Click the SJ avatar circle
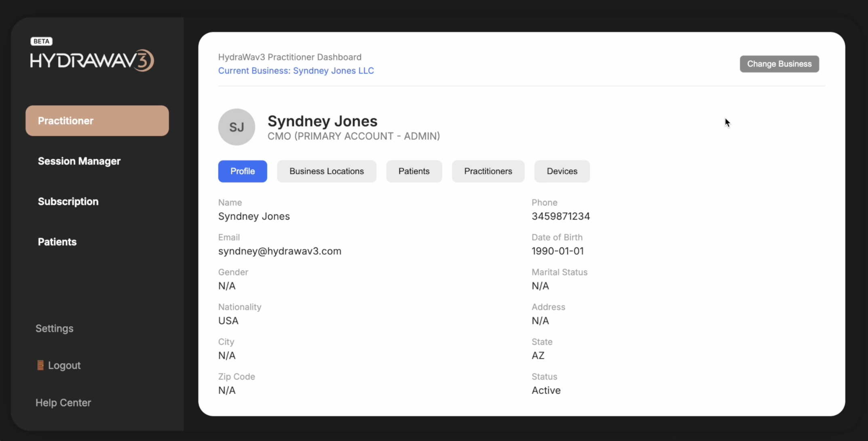Viewport: 868px width, 441px height. (237, 127)
